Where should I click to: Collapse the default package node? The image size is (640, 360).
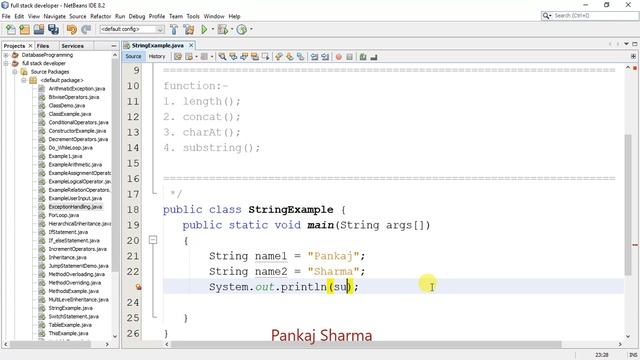pos(24,80)
